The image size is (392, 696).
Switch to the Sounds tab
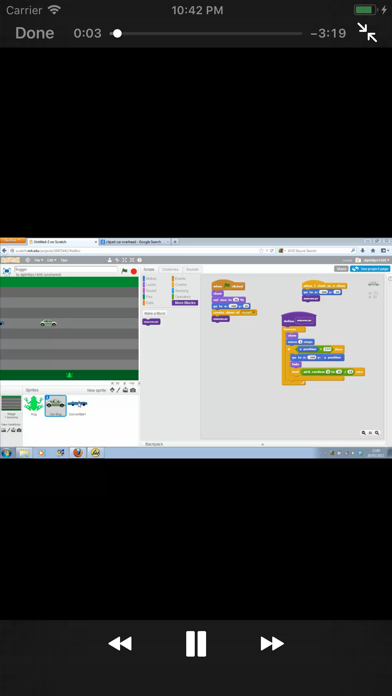[192, 269]
